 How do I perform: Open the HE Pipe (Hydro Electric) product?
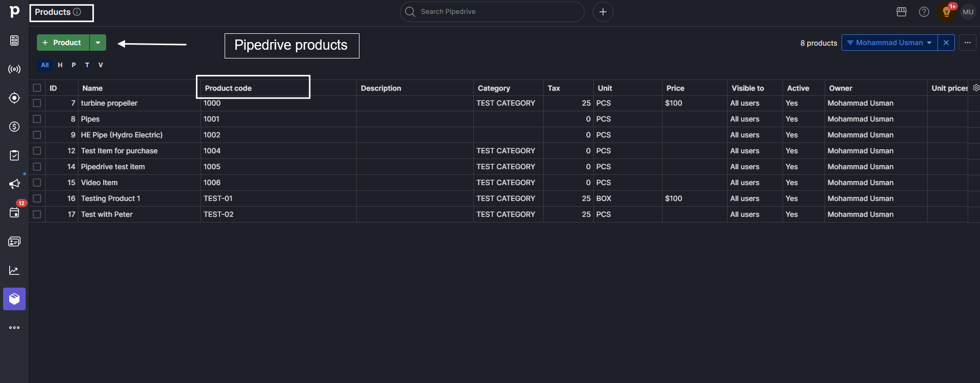click(122, 135)
